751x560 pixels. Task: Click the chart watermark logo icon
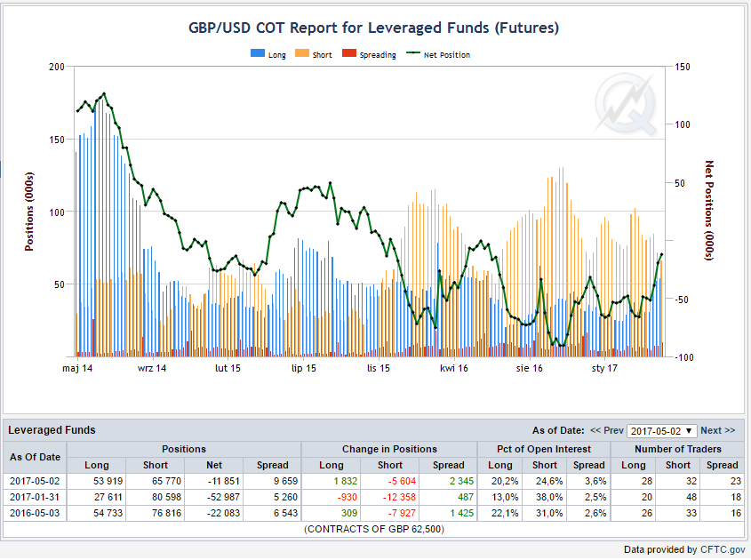click(x=626, y=104)
